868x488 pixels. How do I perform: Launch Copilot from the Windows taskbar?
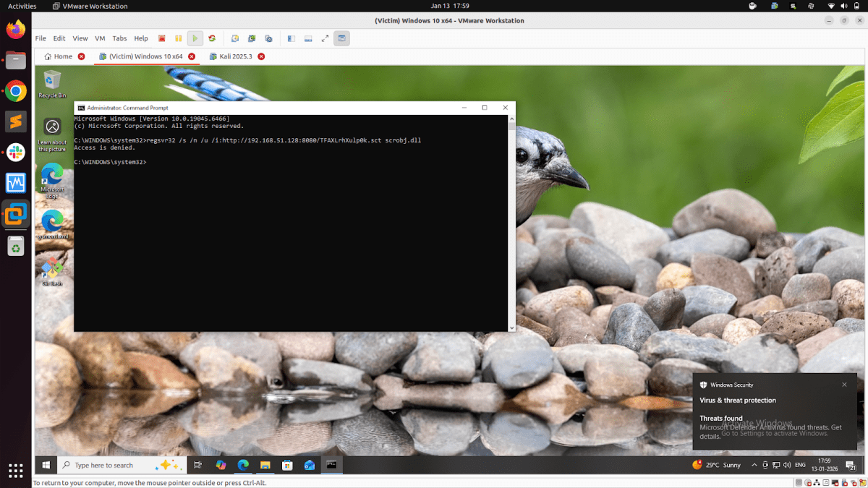221,465
